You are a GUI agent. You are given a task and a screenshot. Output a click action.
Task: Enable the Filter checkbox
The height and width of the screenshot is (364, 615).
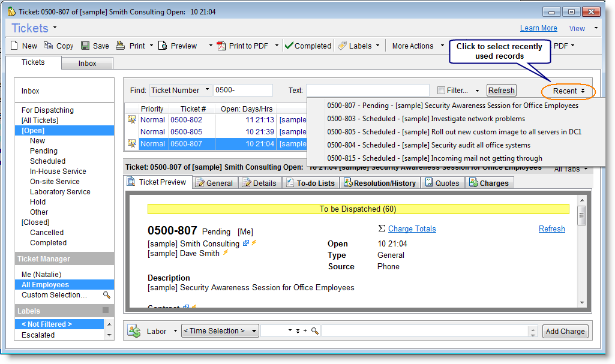(x=442, y=91)
